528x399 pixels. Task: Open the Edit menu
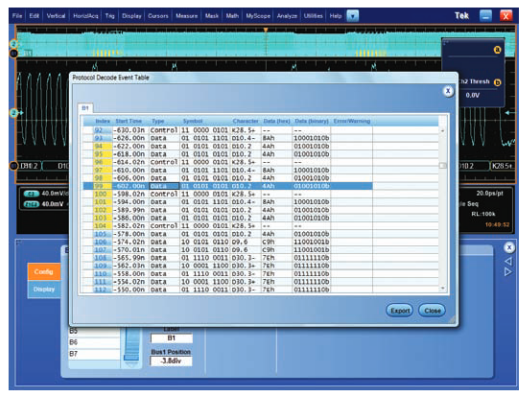[x=34, y=16]
